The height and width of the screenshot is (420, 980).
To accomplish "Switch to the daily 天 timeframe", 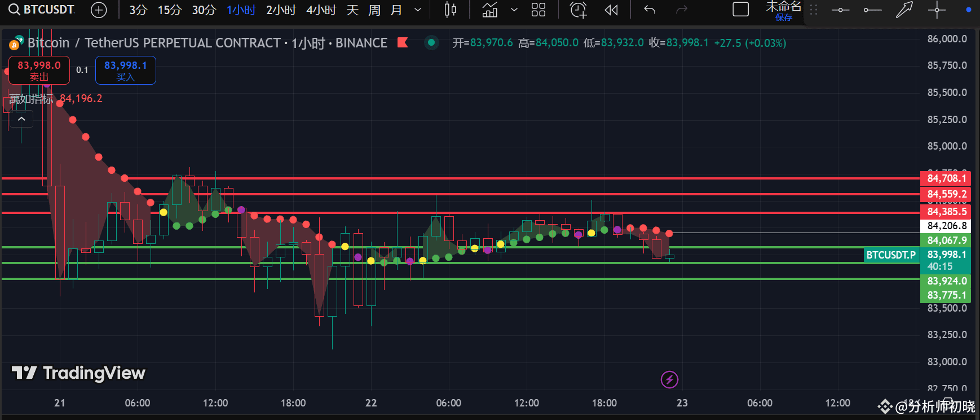I will click(352, 10).
